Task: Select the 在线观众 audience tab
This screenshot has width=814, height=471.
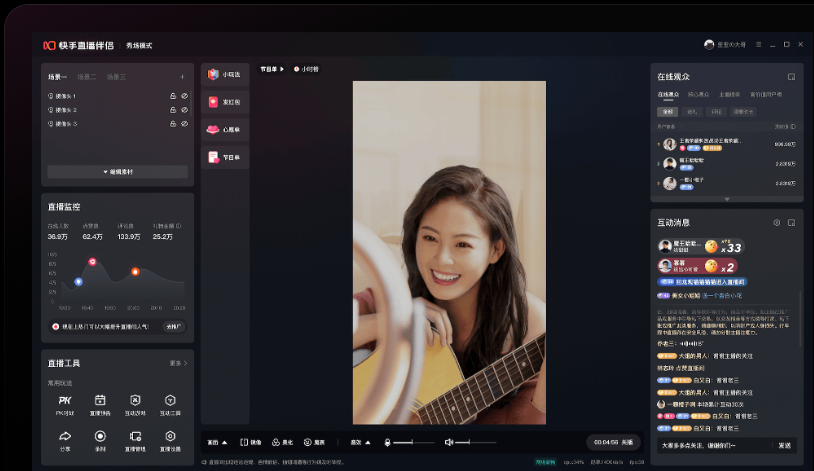Action: tap(668, 95)
